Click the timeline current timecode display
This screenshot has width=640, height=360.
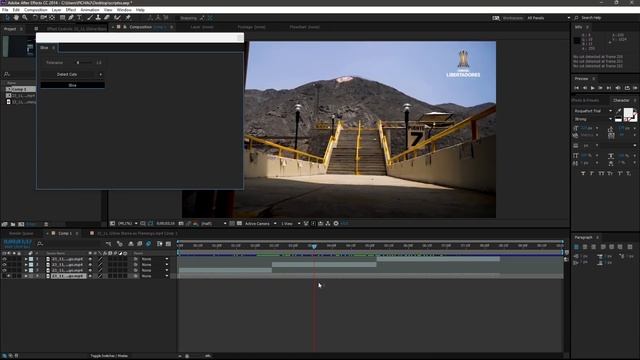(18, 242)
